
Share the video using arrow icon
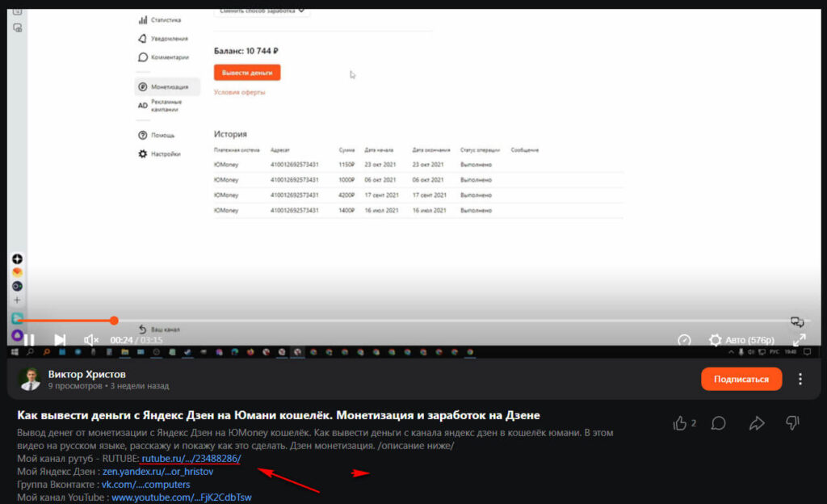pos(756,422)
